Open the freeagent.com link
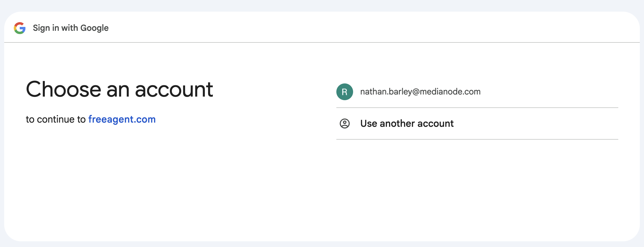This screenshot has height=247, width=644. click(x=122, y=119)
